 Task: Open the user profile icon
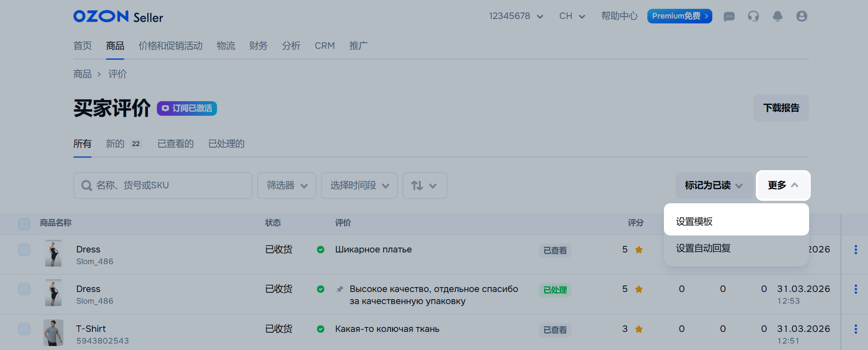801,17
